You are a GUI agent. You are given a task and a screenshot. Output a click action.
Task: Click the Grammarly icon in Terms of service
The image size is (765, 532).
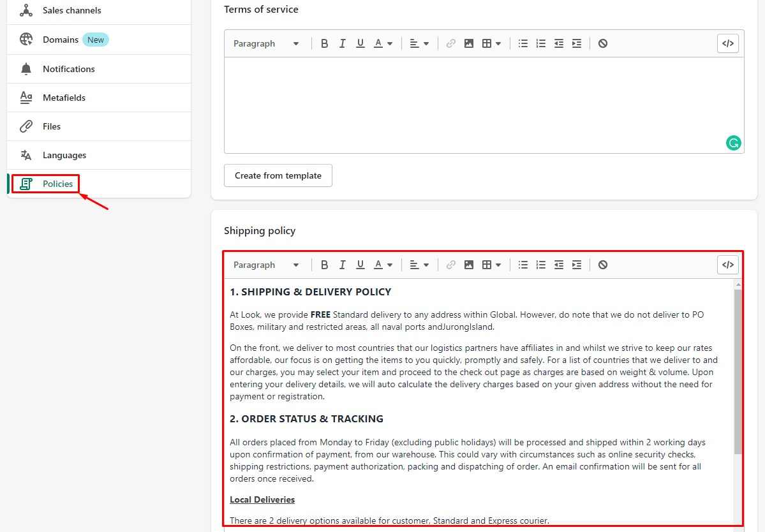point(733,143)
